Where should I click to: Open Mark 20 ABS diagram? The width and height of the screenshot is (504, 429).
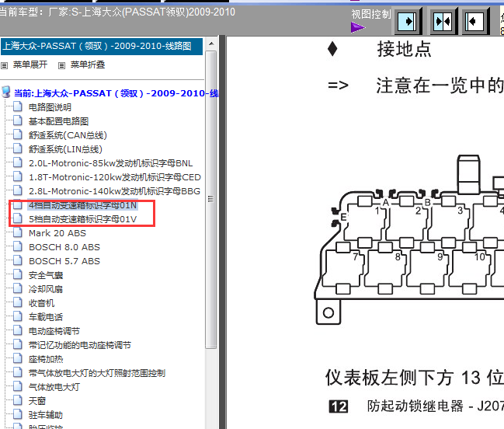coord(57,233)
